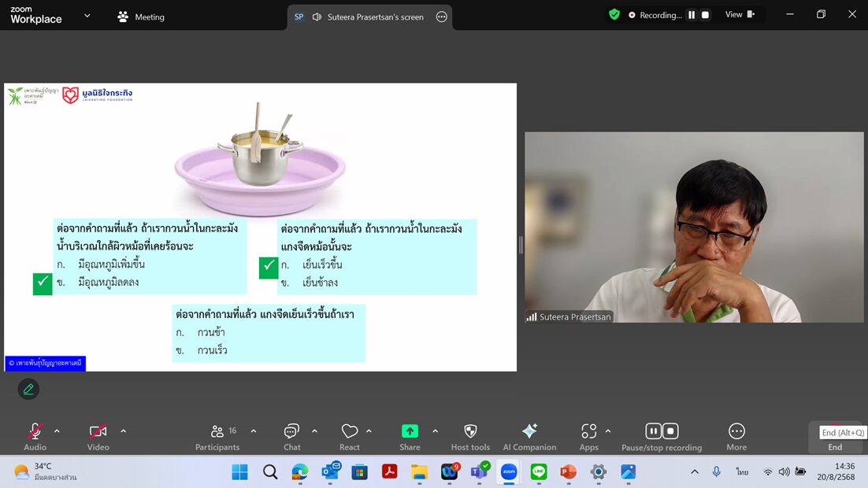Switch to the Meeting tab
The height and width of the screenshot is (488, 868).
[141, 17]
